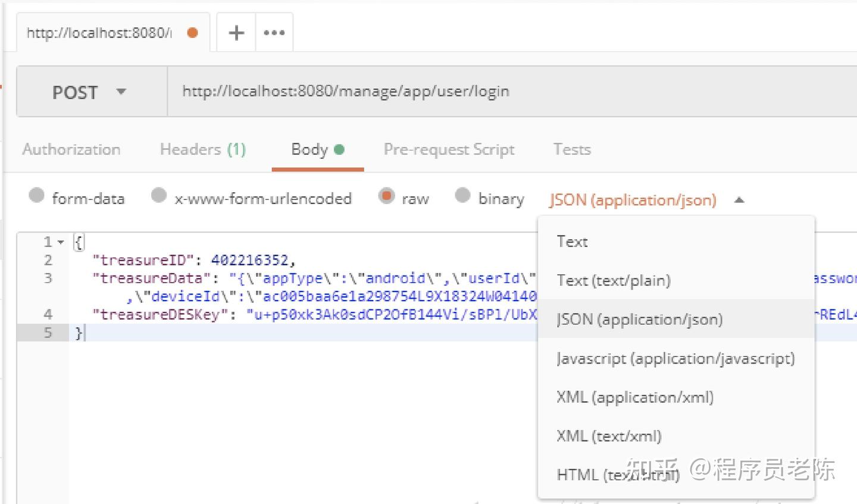Select the form-data radio button
Viewport: 857px width, 504px height.
click(37, 196)
